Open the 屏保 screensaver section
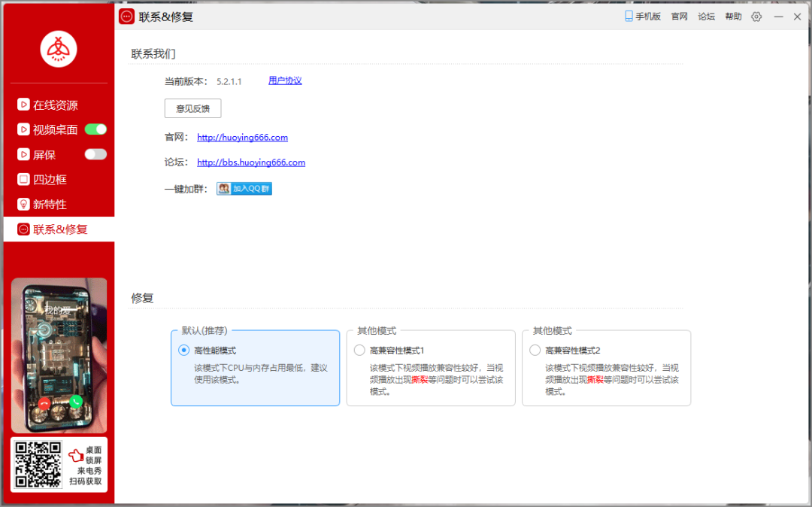 click(45, 154)
